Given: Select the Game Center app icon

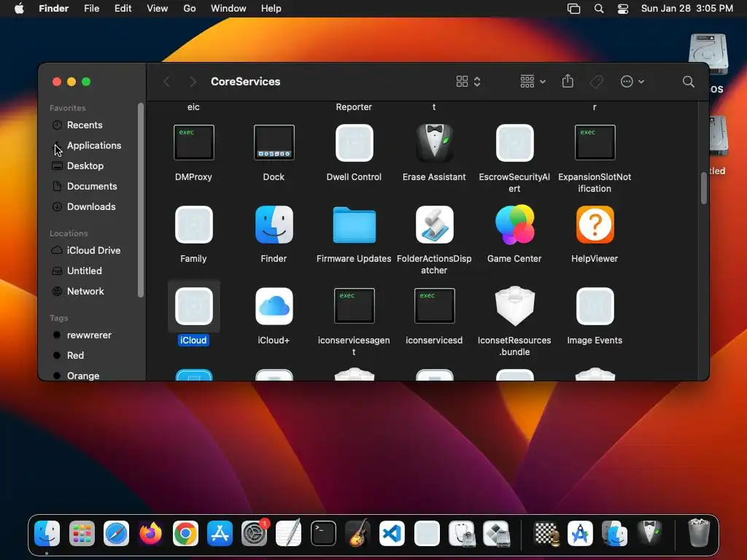Looking at the screenshot, I should 514,225.
